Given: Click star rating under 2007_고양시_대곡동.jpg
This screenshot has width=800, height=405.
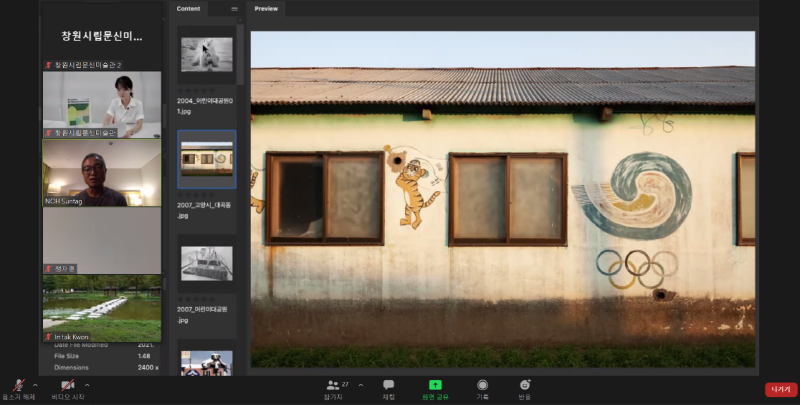Looking at the screenshot, I should pyautogui.click(x=196, y=195).
